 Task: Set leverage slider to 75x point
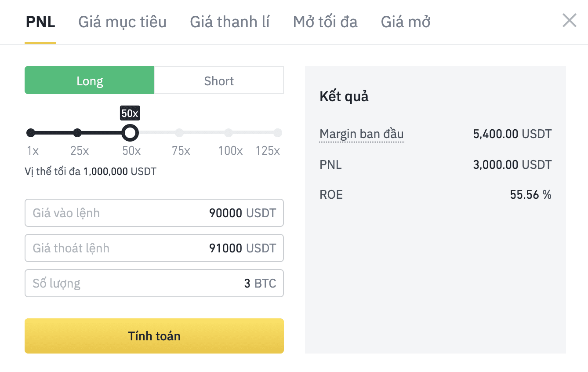coord(179,133)
